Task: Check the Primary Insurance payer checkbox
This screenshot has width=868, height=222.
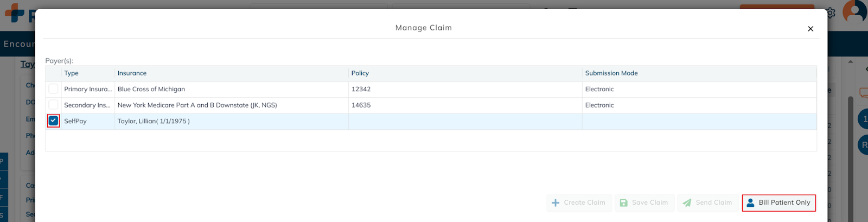Action: 53,89
